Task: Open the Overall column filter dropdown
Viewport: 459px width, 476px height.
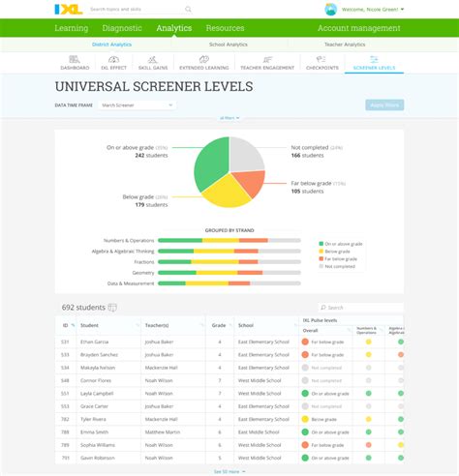Action: [349, 330]
